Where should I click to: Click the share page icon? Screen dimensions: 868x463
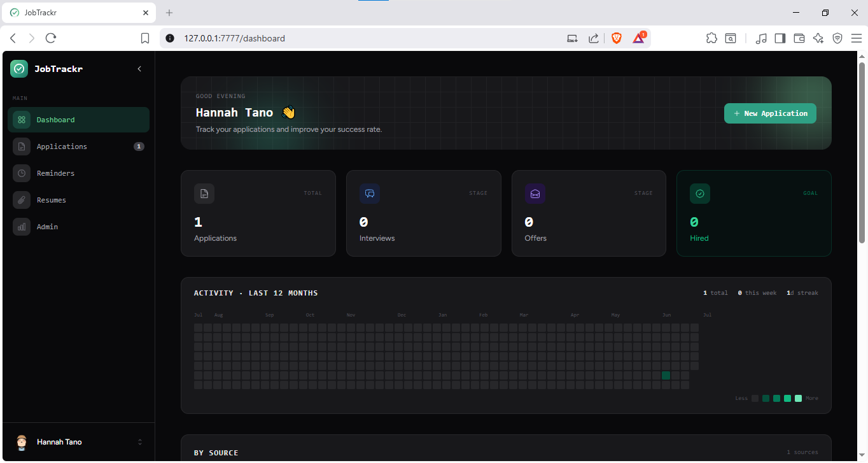[x=593, y=38]
